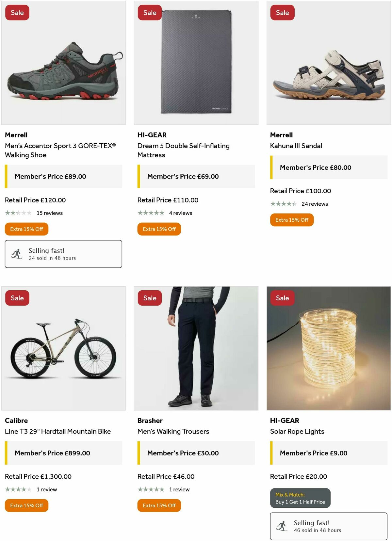Open the 4 reviews for the Dream 5 mattress
The height and width of the screenshot is (541, 392).
pyautogui.click(x=180, y=213)
